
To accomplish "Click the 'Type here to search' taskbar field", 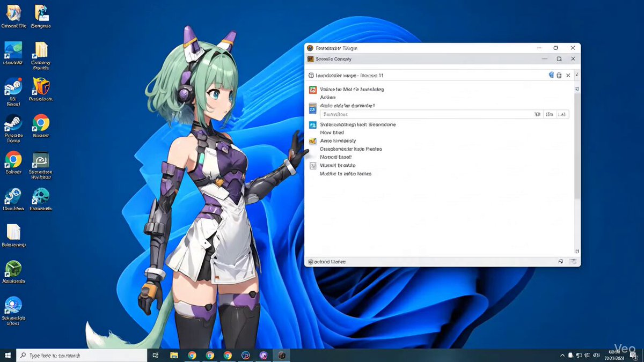I will 80,355.
